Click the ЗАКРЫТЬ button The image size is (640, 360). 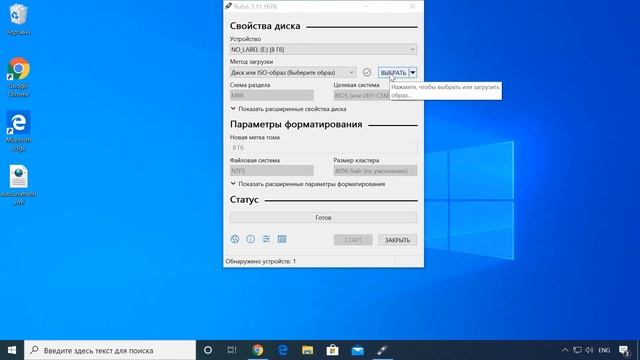[397, 240]
